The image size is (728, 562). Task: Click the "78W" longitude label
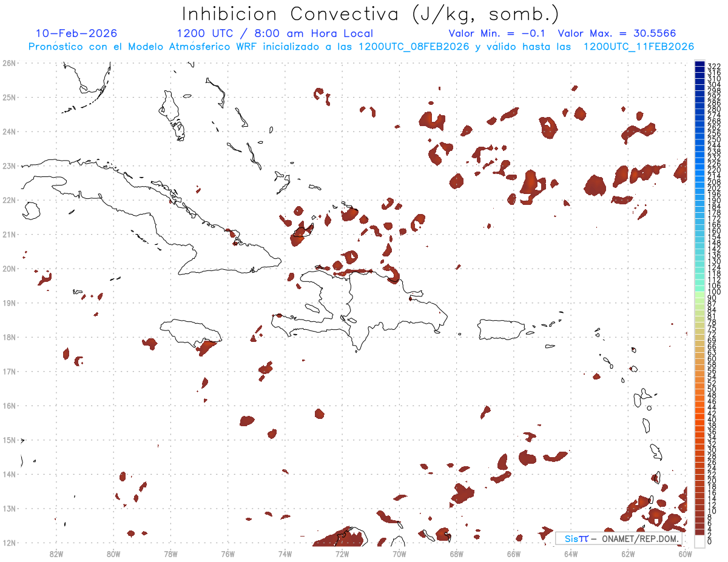click(x=170, y=554)
